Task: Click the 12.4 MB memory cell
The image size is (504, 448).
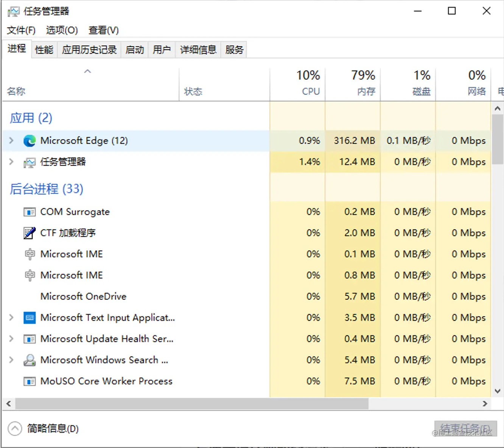Action: [x=353, y=162]
